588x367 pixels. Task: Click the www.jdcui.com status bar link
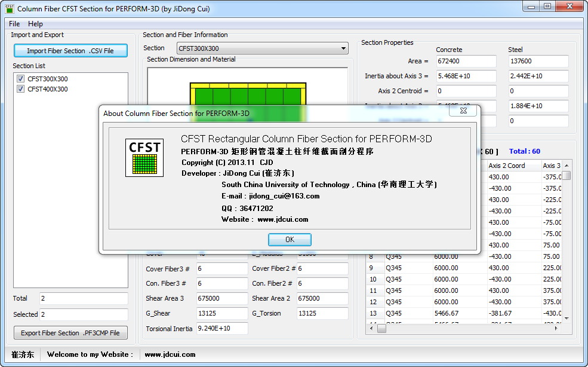170,354
